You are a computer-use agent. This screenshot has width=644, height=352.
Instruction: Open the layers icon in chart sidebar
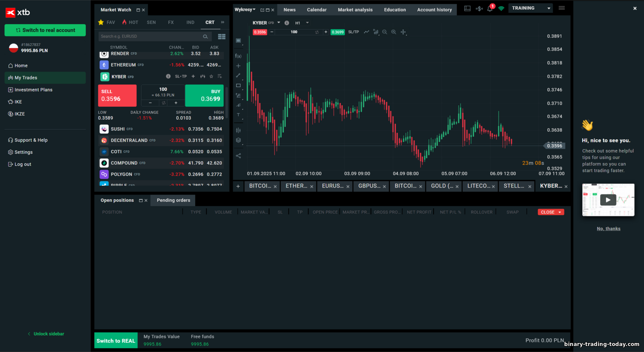(x=238, y=140)
